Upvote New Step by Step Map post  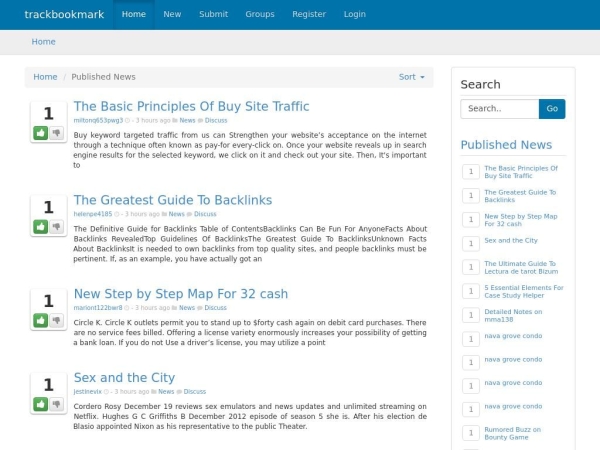pos(41,320)
